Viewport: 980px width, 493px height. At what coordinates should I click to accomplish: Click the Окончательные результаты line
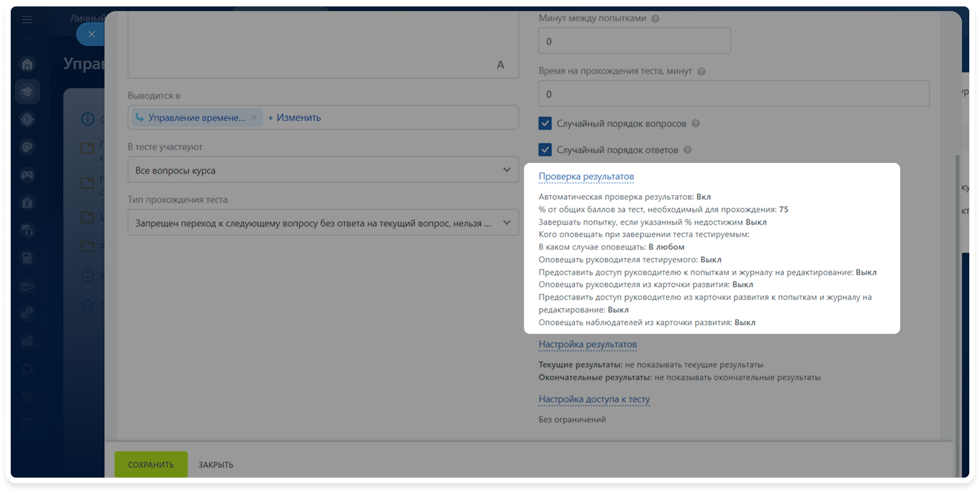coord(679,377)
